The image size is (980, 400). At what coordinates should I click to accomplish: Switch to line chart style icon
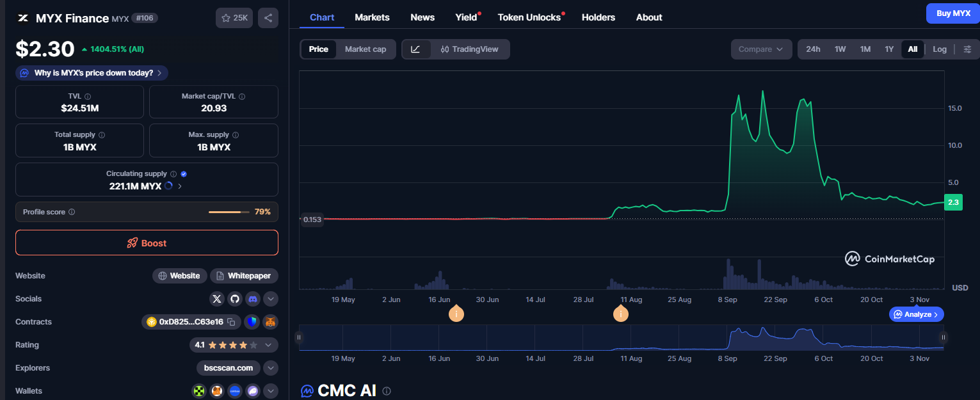point(415,49)
